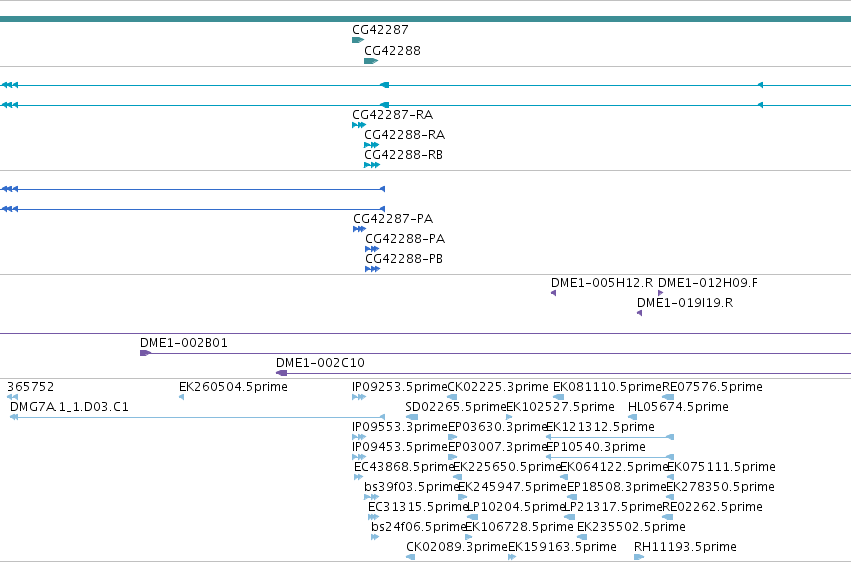Select the EK064122.5prime EST label
851x562 pixels.
pyautogui.click(x=614, y=468)
